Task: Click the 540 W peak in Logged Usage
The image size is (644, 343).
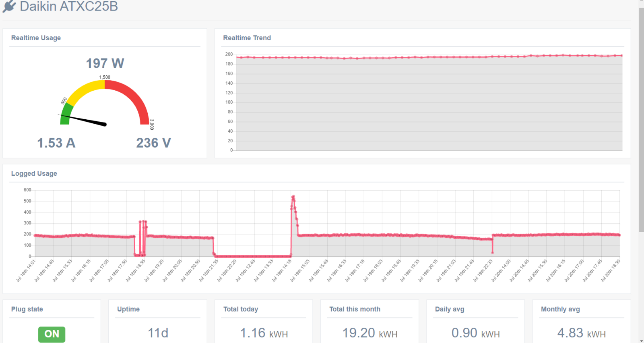Action: (x=293, y=196)
